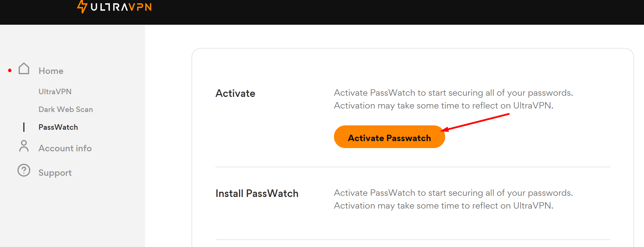Click the Support question mark icon

pos(24,170)
